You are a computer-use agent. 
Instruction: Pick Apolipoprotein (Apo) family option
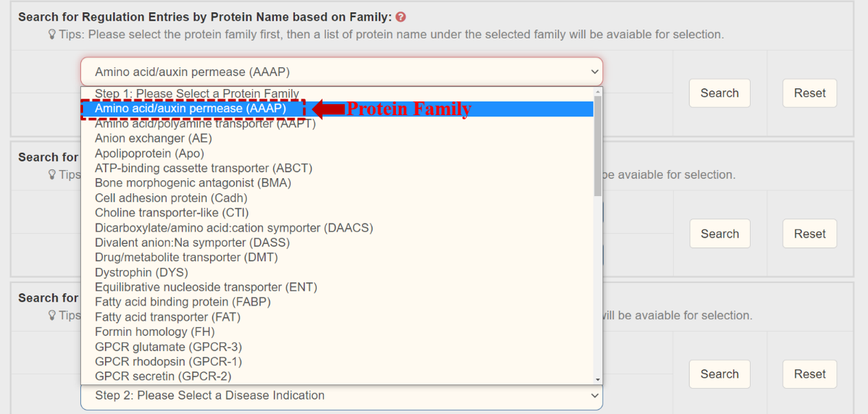150,154
